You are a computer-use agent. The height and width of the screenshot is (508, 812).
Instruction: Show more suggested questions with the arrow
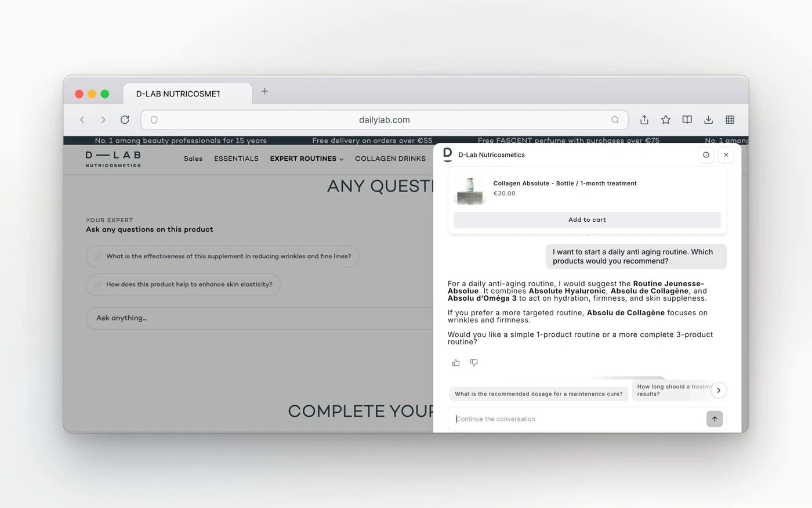pos(719,390)
